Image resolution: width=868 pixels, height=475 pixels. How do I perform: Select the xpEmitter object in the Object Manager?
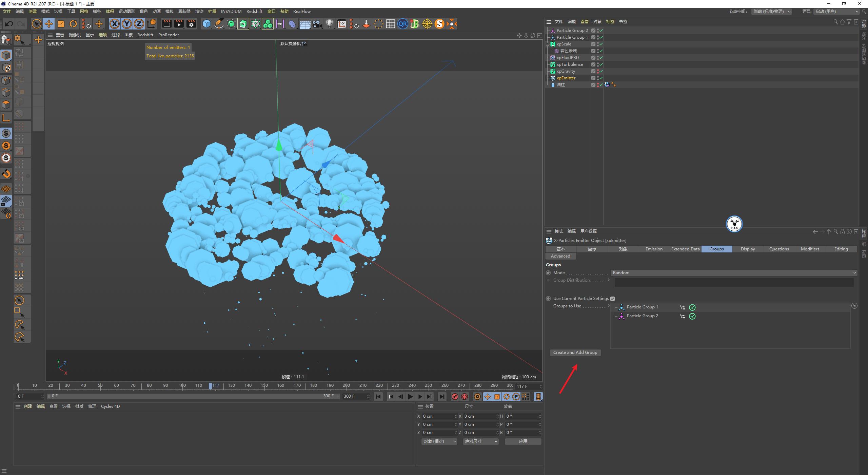(566, 78)
